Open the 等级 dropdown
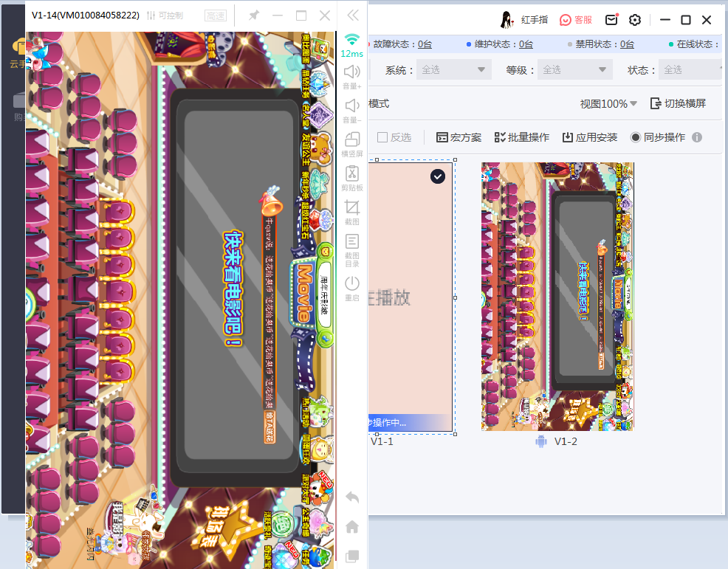Screen dimensions: 728x569 click(x=574, y=69)
